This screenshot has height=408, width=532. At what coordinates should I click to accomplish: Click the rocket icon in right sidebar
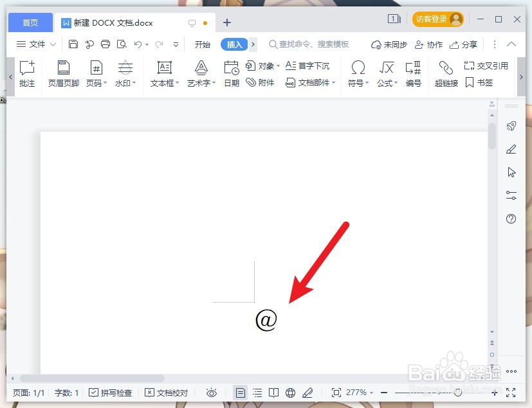[x=511, y=126]
